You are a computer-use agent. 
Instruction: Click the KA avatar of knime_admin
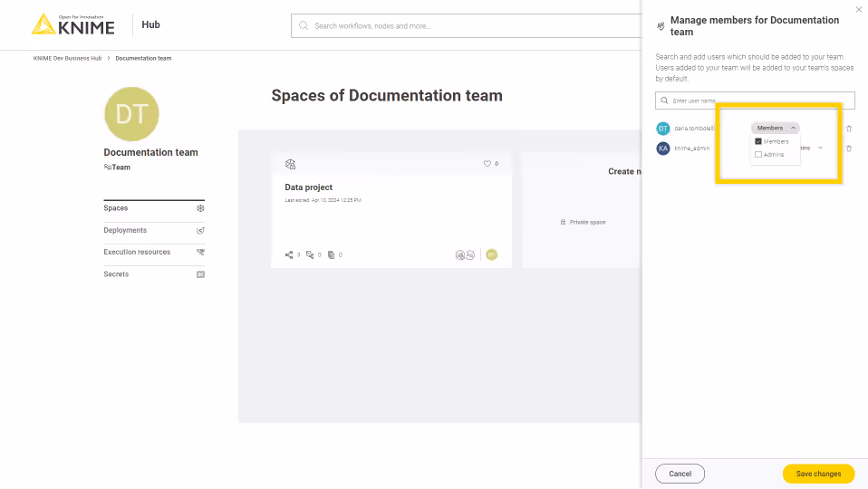click(x=663, y=149)
